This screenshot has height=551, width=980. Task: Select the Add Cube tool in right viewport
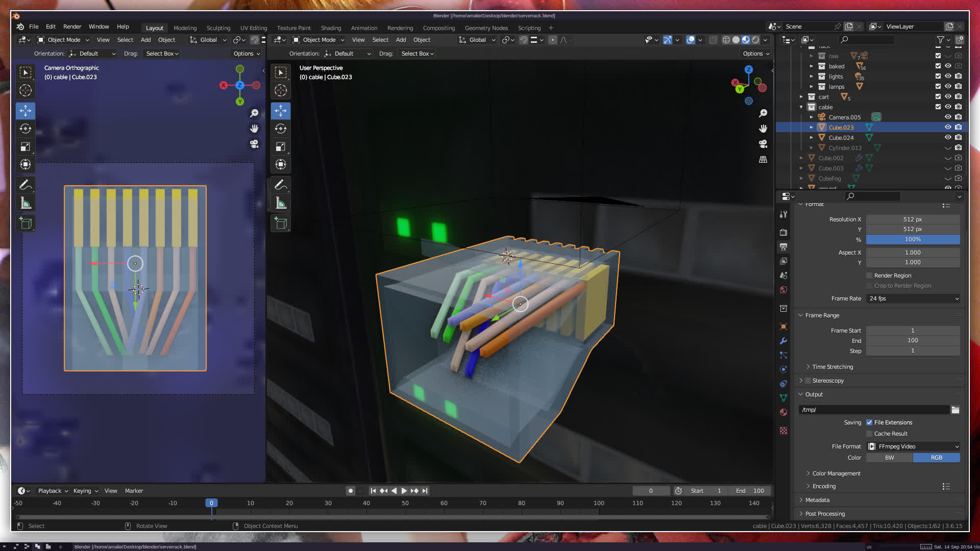tap(281, 223)
